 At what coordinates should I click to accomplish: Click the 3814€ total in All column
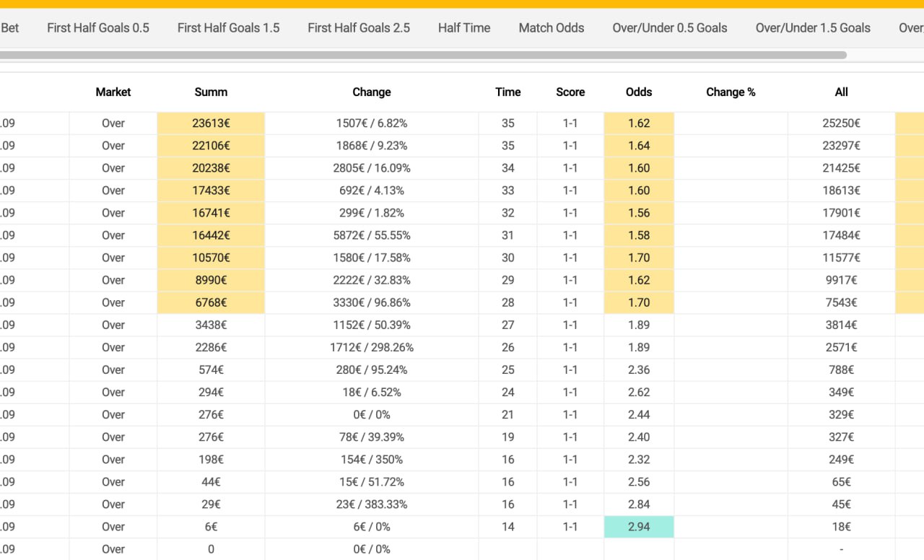point(842,325)
